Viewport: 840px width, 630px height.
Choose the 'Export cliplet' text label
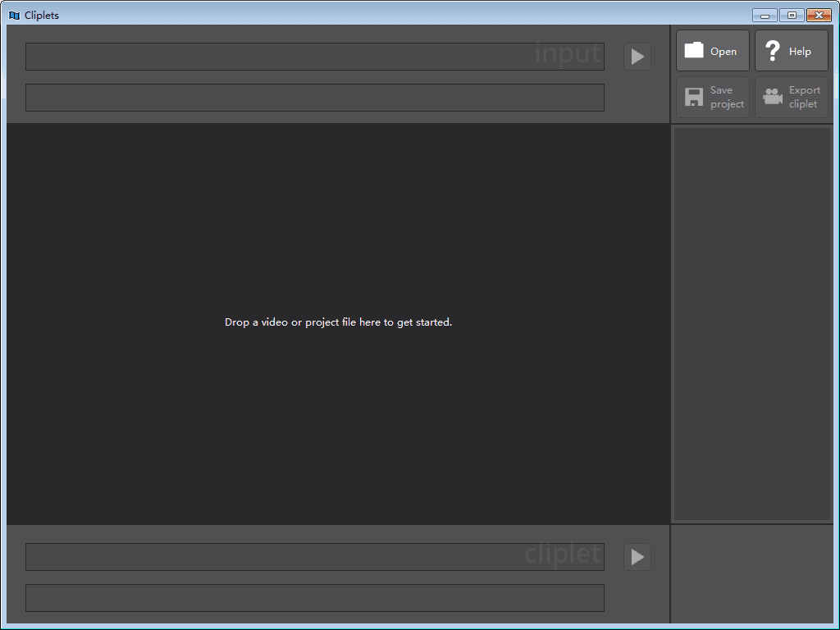804,97
